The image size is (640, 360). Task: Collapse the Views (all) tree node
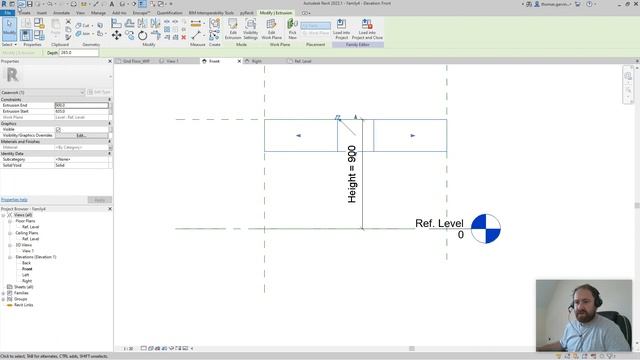(3, 215)
